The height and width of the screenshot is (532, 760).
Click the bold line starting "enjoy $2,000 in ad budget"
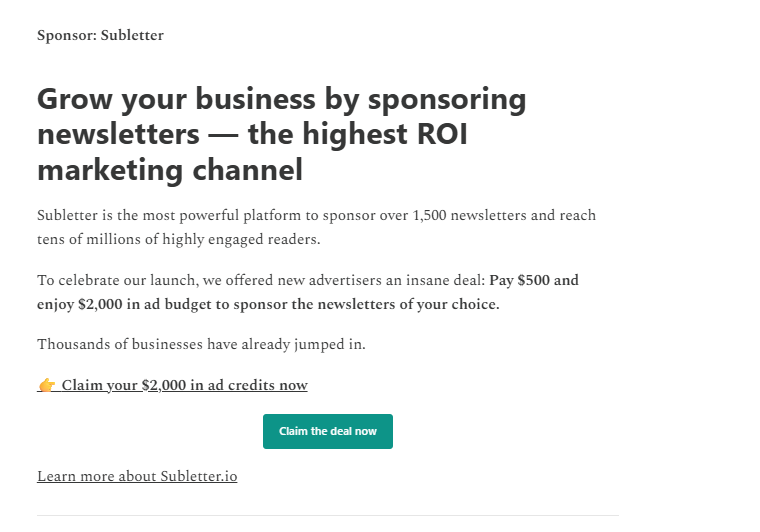(x=268, y=304)
